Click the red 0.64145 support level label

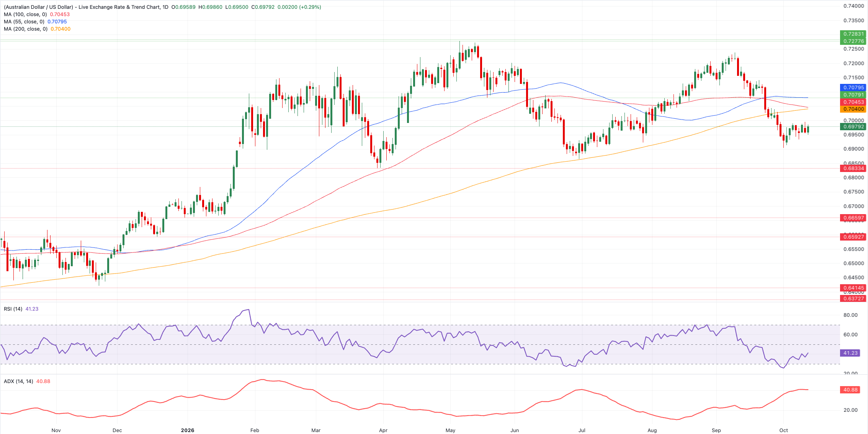(853, 288)
